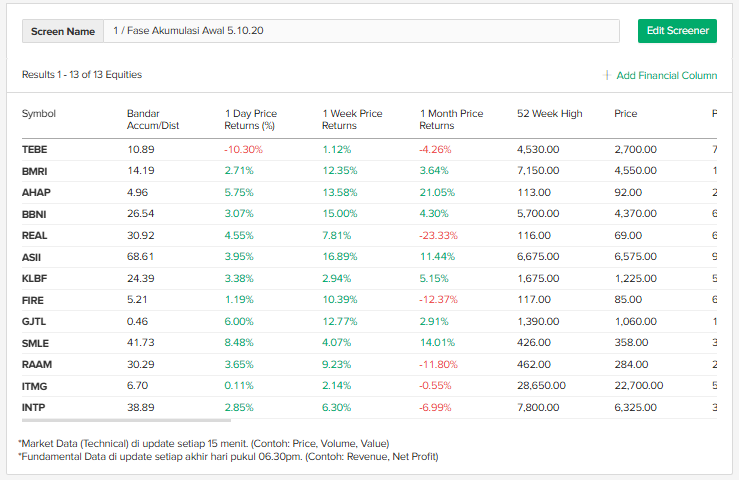This screenshot has width=739, height=480.
Task: Open the INTP stock symbol
Action: 33,407
